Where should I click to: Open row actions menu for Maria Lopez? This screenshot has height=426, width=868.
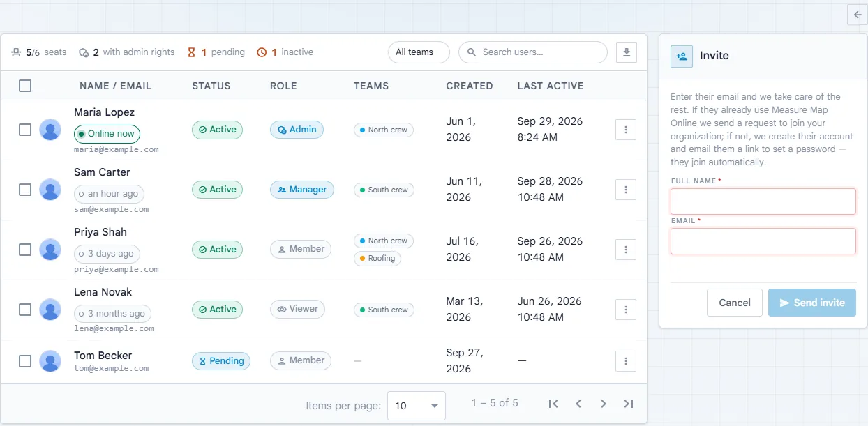click(626, 130)
